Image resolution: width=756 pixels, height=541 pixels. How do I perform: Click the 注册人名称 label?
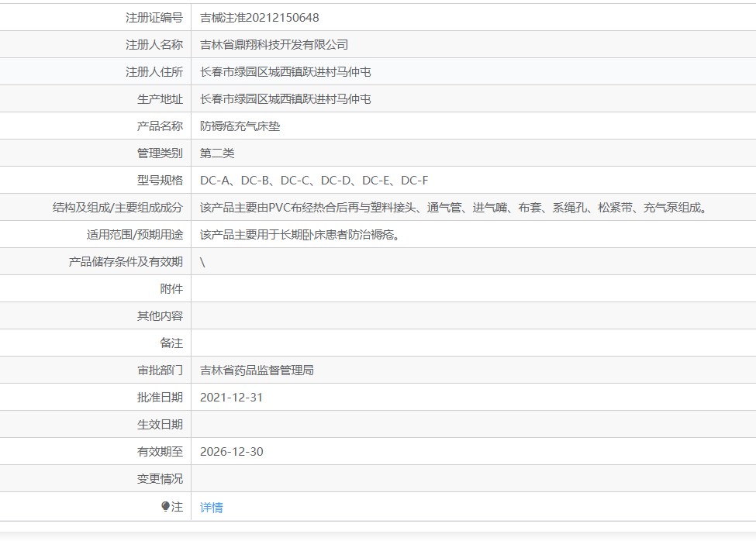click(x=154, y=45)
